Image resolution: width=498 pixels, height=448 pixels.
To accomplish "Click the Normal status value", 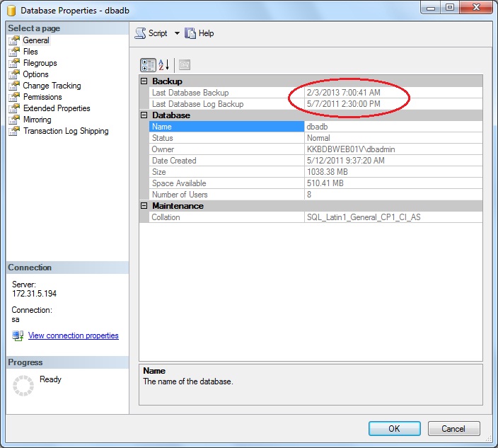I will (x=318, y=138).
